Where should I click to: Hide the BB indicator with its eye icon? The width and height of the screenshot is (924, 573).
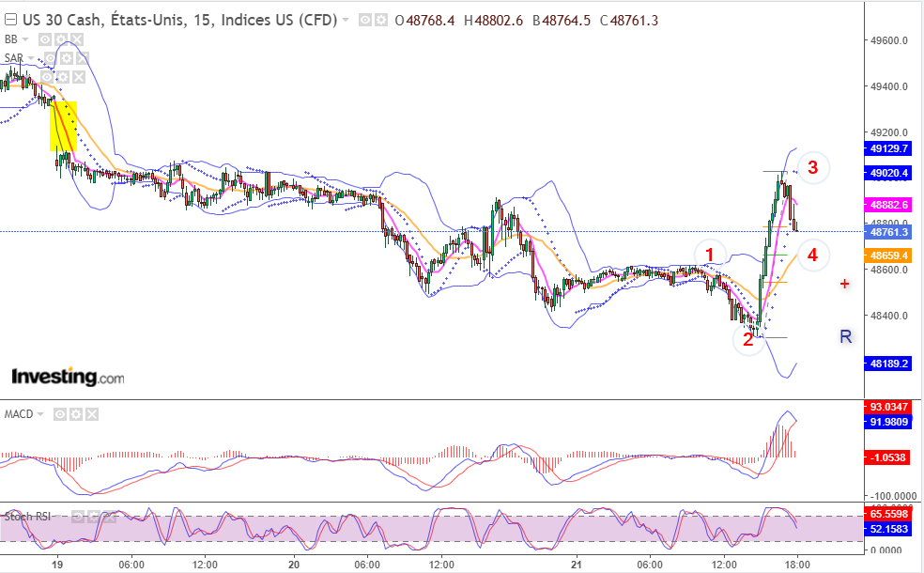click(x=45, y=39)
